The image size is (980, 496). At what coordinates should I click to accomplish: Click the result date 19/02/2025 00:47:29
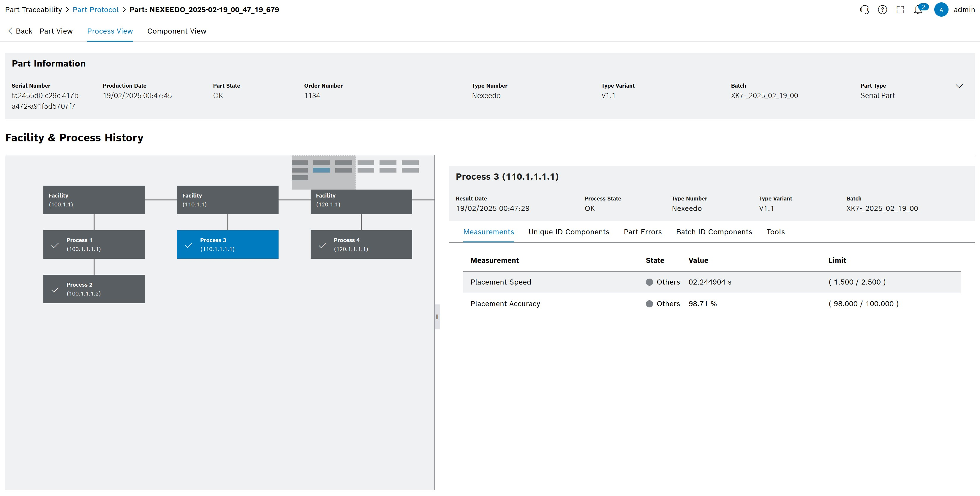click(x=493, y=209)
